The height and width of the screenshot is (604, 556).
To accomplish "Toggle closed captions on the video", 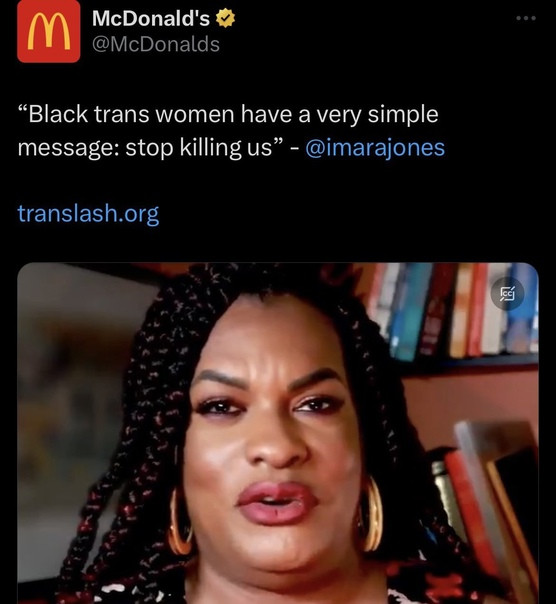I will click(507, 294).
